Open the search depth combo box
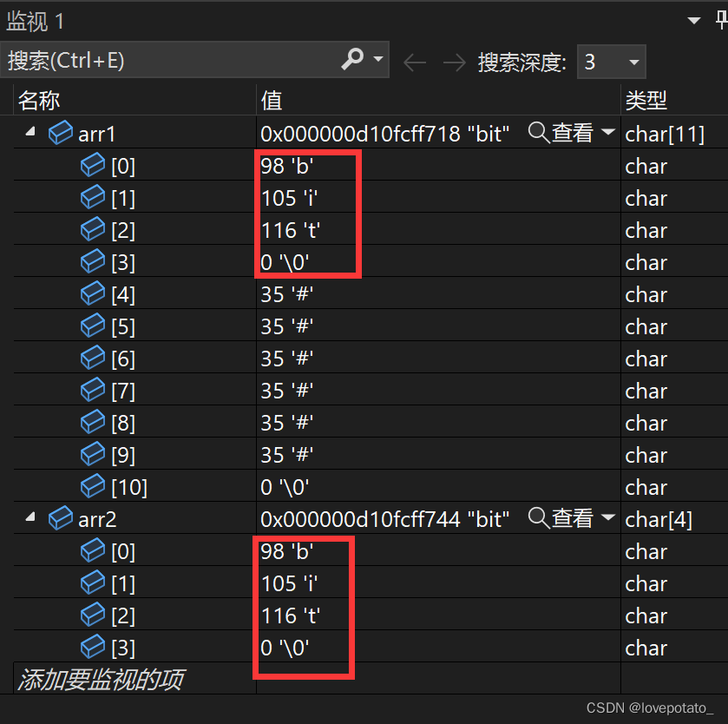The height and width of the screenshot is (724, 728). [x=612, y=62]
